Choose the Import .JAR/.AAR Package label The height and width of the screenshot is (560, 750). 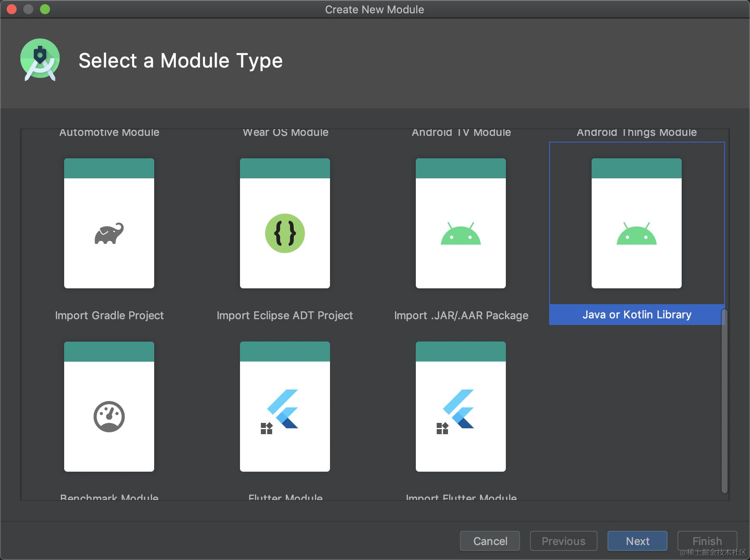[461, 315]
